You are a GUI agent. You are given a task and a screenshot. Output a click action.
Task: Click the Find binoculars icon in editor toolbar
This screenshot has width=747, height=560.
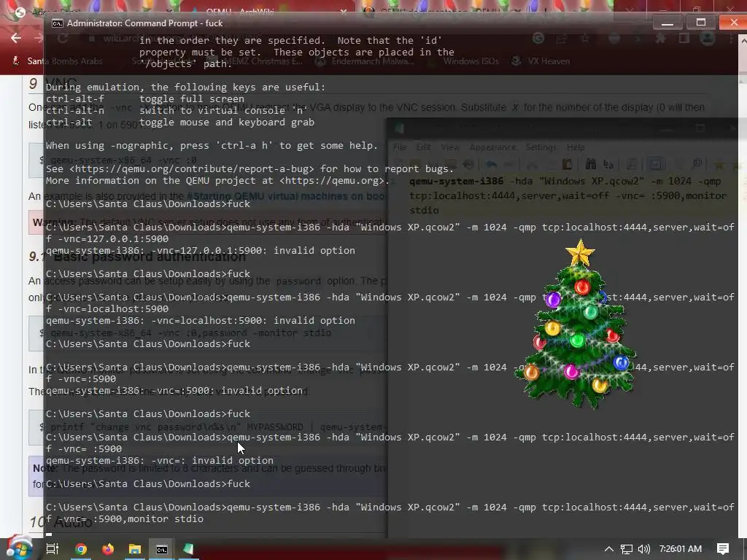point(591,164)
